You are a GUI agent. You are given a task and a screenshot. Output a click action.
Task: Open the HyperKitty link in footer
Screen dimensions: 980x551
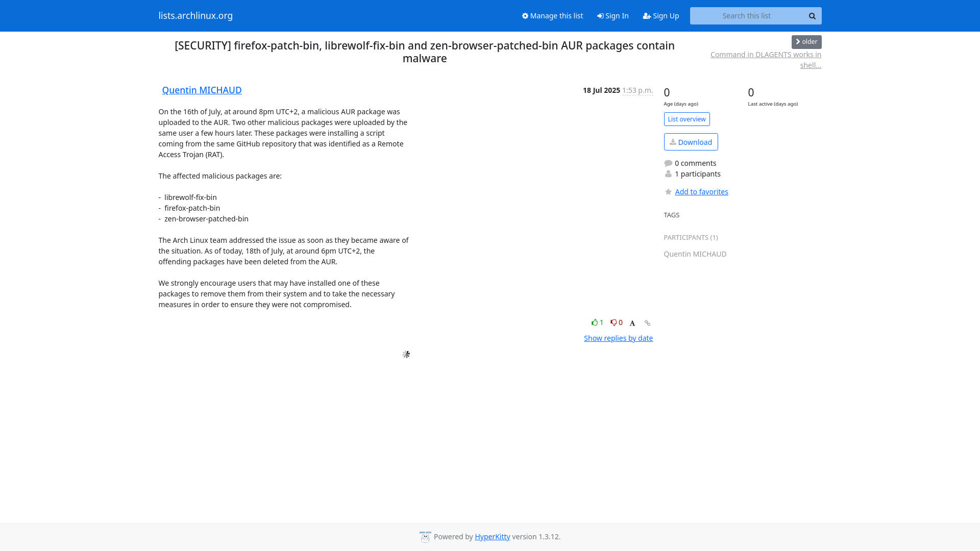click(x=492, y=537)
